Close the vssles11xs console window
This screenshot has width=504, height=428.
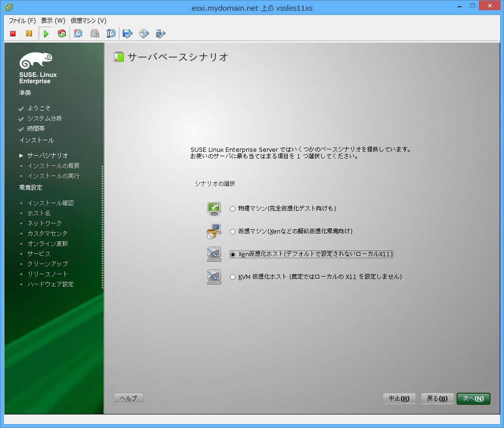[490, 5]
